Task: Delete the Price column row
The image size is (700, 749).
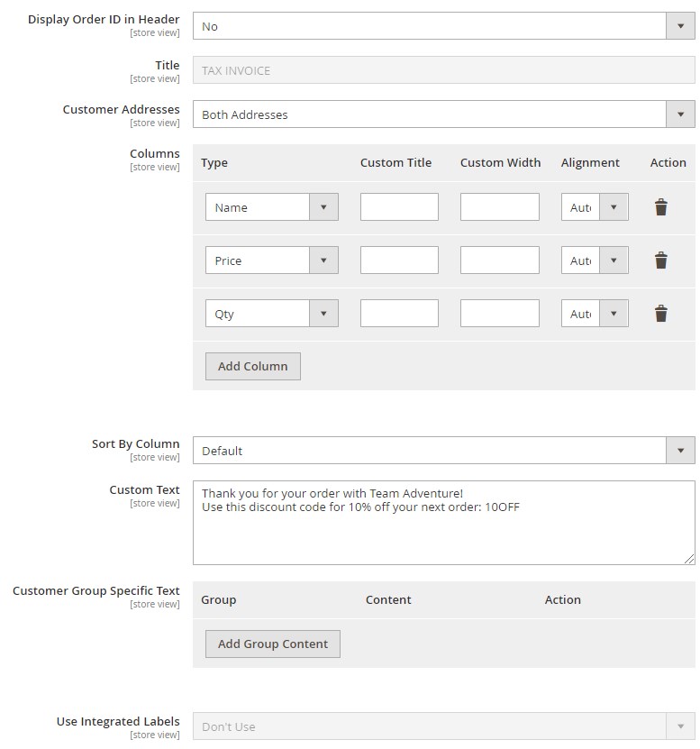Action: 660,260
